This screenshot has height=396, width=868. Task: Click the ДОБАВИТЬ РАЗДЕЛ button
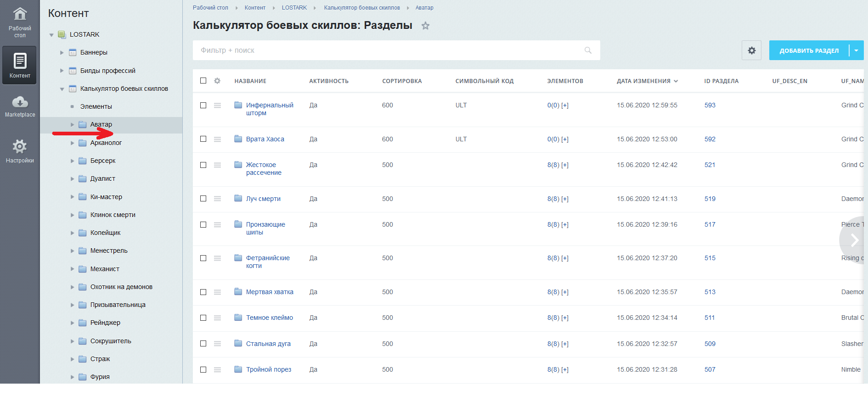coord(809,50)
